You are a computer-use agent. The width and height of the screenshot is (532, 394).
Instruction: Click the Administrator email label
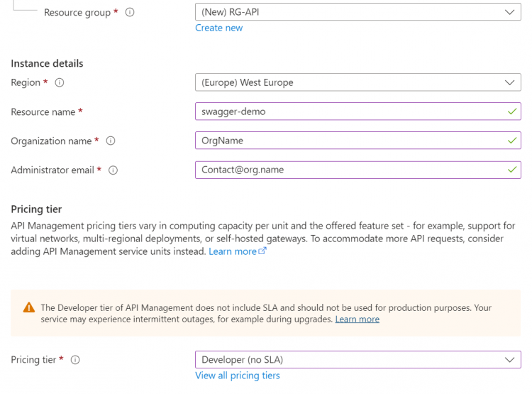coord(52,170)
